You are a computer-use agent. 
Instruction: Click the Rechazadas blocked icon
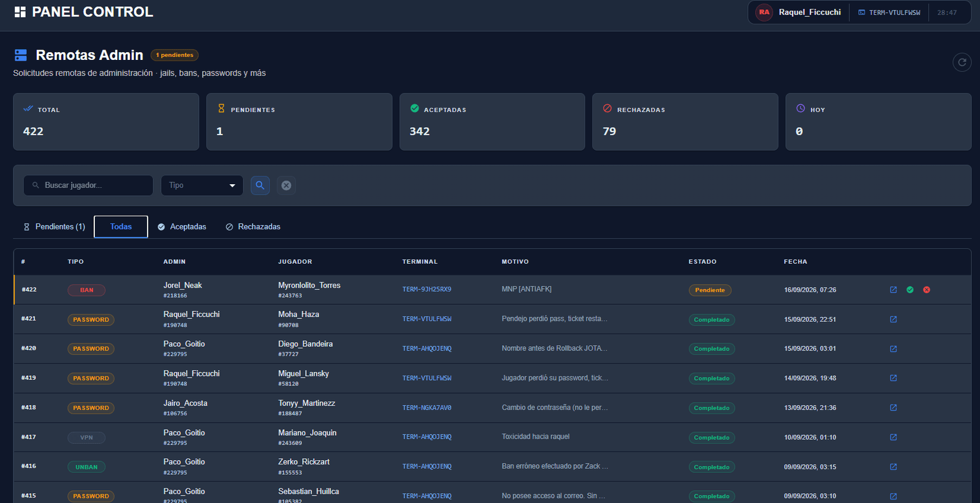608,108
